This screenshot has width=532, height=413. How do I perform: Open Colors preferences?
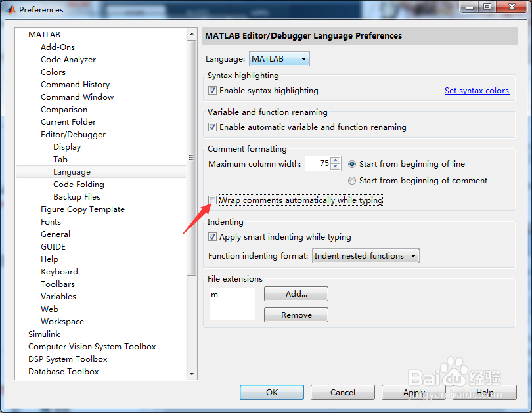click(53, 72)
